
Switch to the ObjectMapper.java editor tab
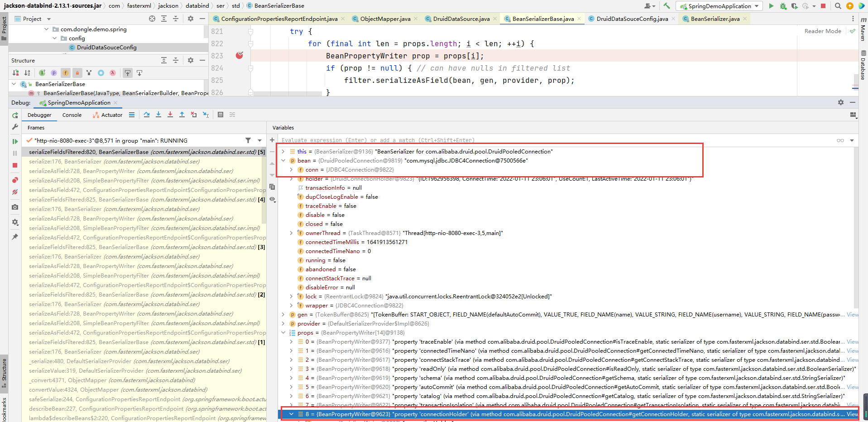[385, 19]
